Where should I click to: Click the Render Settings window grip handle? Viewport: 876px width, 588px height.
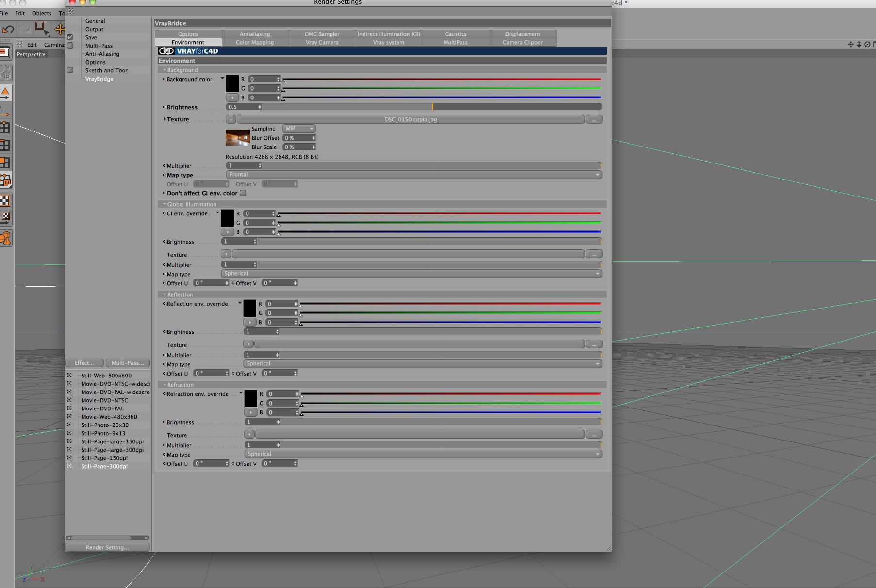coord(71,11)
